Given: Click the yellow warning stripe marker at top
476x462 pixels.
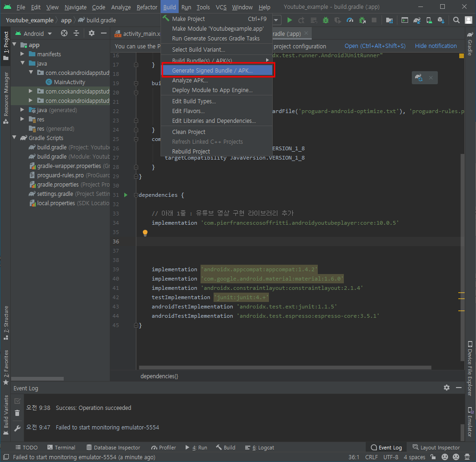Looking at the screenshot, I should 462,56.
